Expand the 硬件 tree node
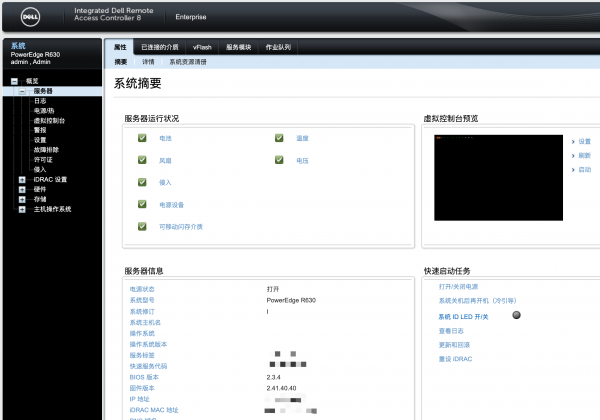The height and width of the screenshot is (420, 600). [22, 189]
